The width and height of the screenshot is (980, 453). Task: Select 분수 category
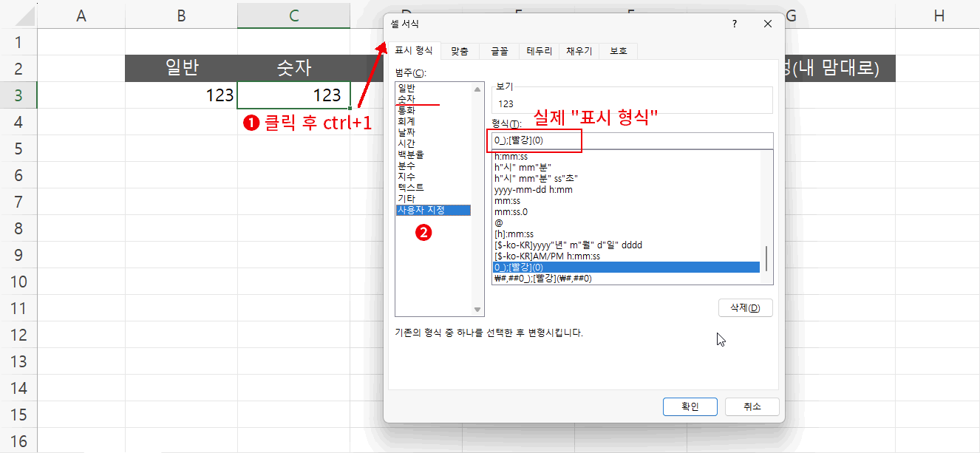pos(433,166)
